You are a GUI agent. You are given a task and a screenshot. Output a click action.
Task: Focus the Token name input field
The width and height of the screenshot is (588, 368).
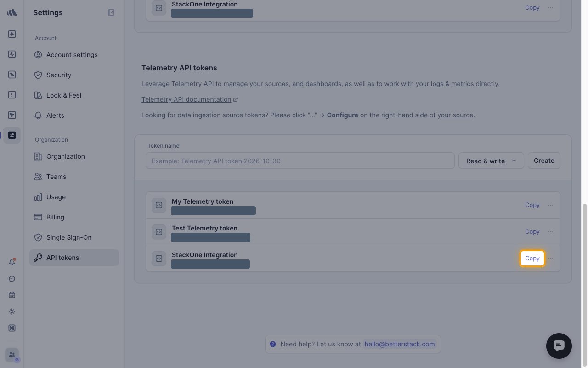pyautogui.click(x=300, y=161)
